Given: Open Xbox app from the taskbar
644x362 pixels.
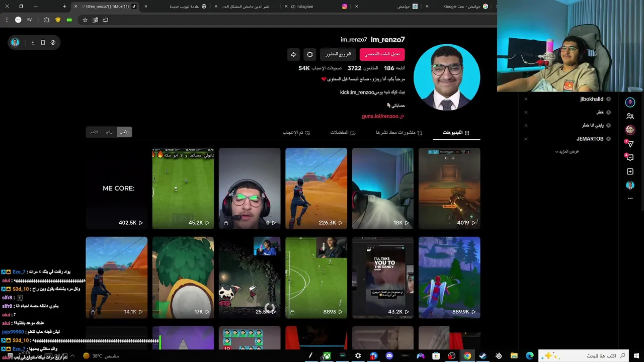Looking at the screenshot, I should tap(327, 356).
